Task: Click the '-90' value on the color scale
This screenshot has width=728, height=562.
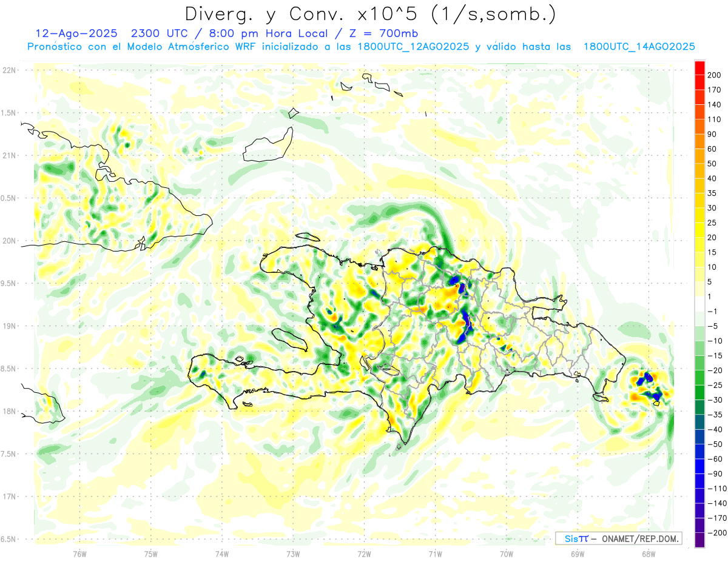Action: coord(714,473)
